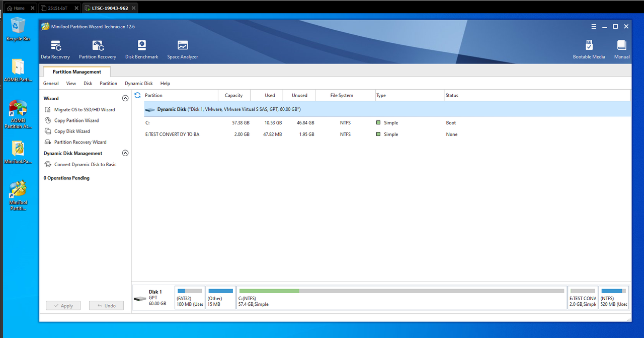644x338 pixels.
Task: Open Data Recovery tool
Action: point(55,50)
